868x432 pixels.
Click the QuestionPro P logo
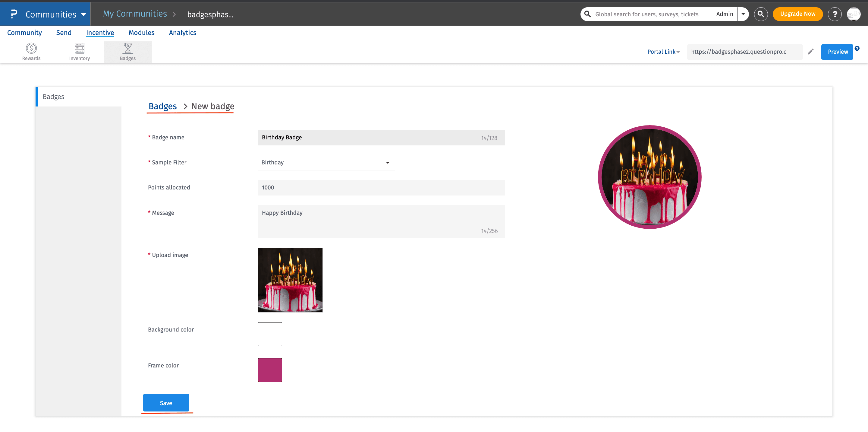(x=14, y=14)
